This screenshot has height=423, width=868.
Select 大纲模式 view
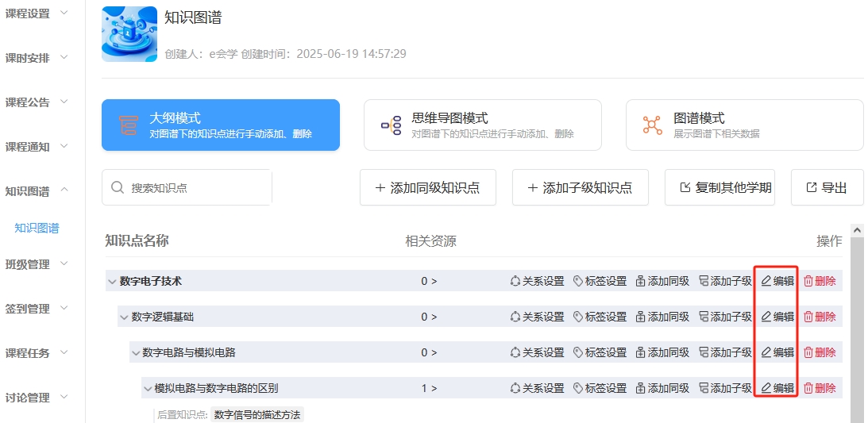tap(221, 125)
